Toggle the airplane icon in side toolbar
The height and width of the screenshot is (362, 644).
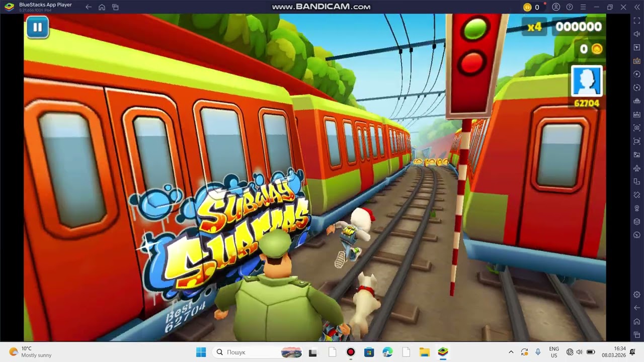(x=637, y=168)
